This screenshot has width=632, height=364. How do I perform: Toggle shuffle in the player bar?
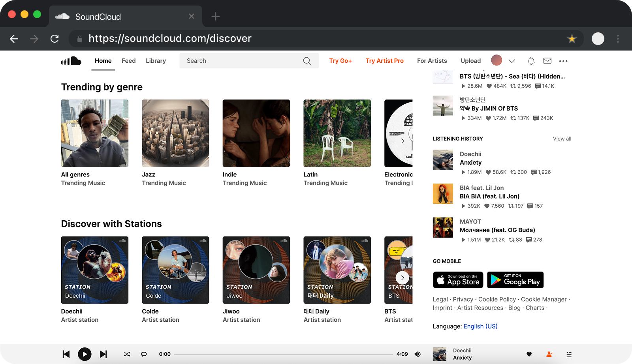tap(127, 354)
